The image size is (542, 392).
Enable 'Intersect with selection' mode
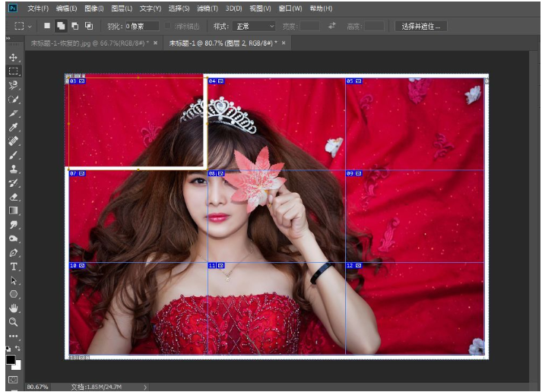(89, 26)
